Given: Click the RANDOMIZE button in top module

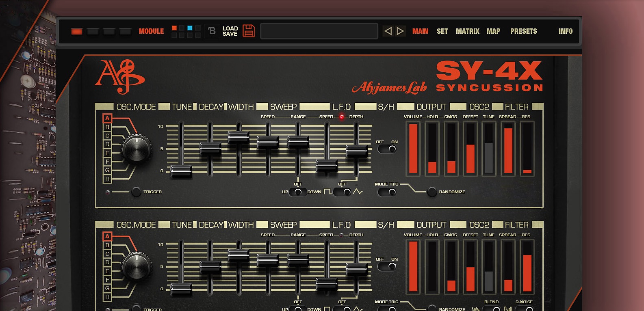Looking at the screenshot, I should click(x=432, y=192).
